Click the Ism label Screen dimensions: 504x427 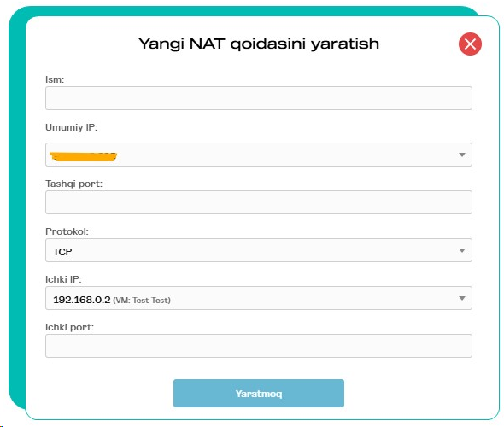[x=55, y=79]
